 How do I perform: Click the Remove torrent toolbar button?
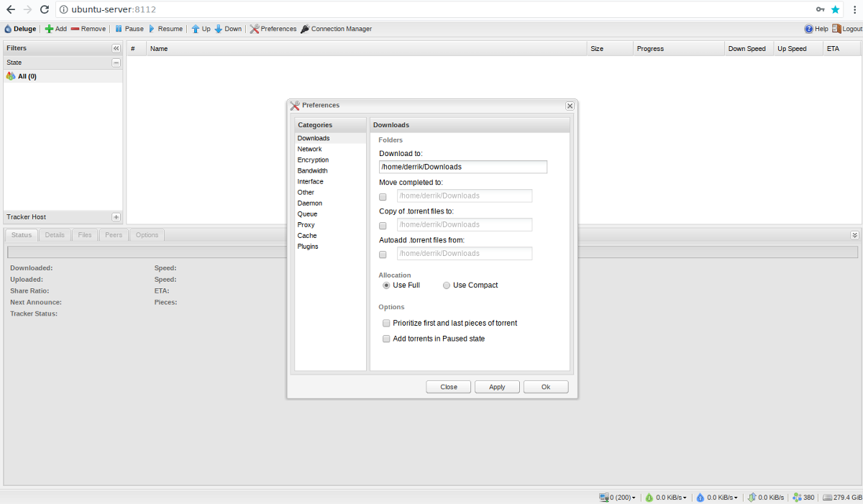pyautogui.click(x=88, y=29)
